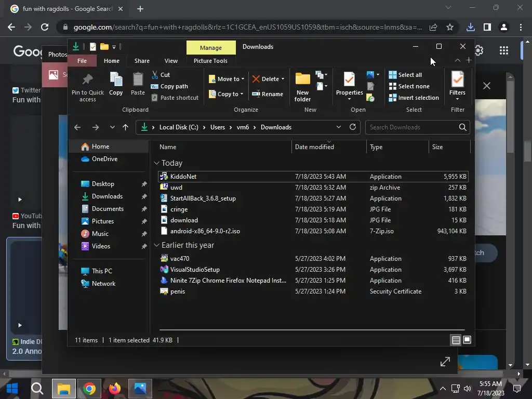Select android-x86_64-9.0-r2.iso file

pyautogui.click(x=313, y=231)
